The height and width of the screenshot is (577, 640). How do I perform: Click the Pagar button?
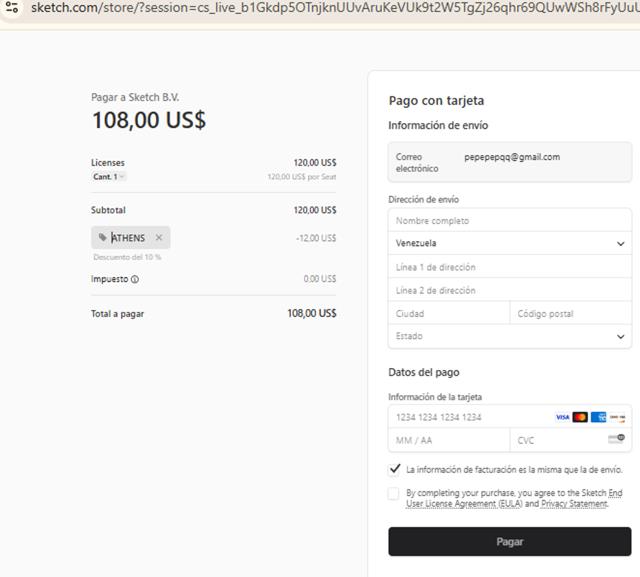(x=509, y=541)
